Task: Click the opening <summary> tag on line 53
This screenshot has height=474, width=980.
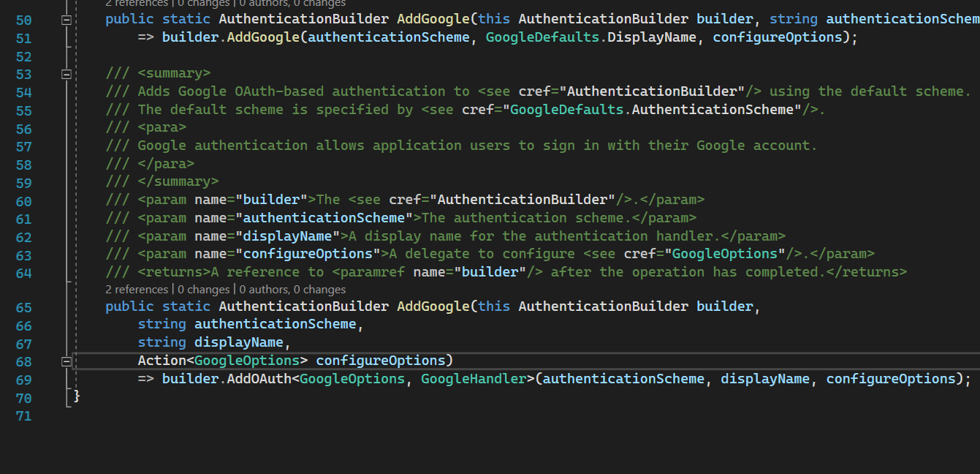Action: point(174,74)
